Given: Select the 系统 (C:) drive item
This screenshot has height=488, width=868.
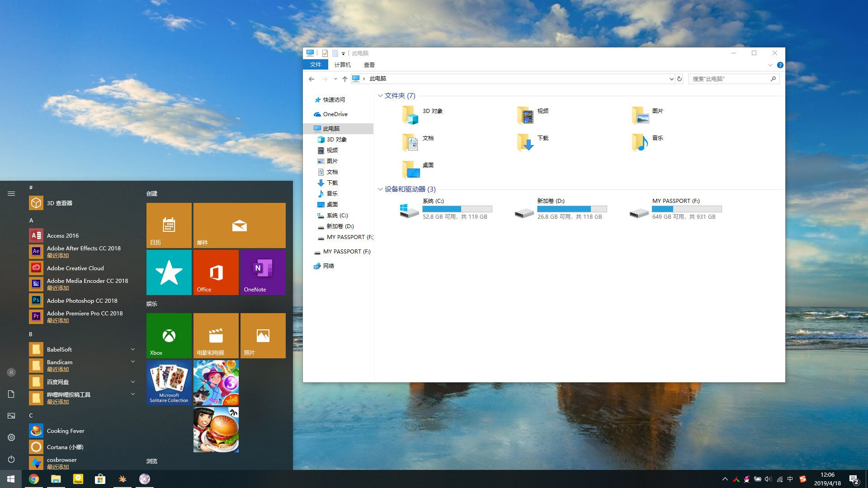Looking at the screenshot, I should (446, 209).
